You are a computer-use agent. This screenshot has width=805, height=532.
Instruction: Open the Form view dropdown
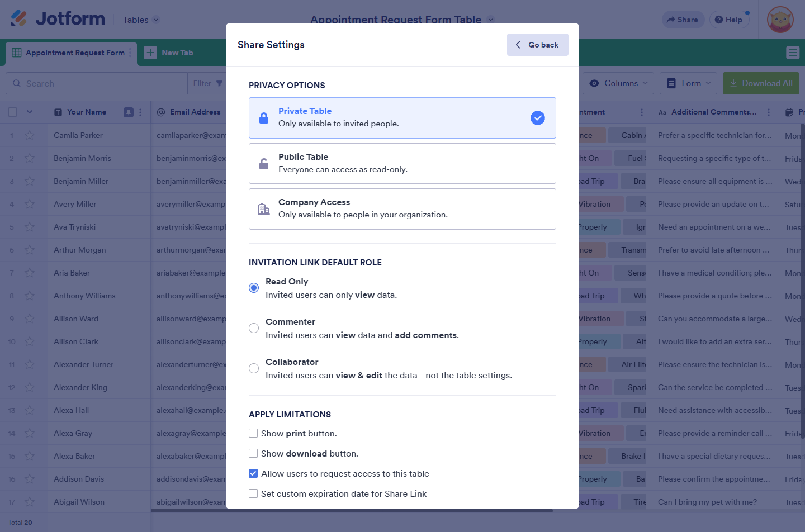point(689,83)
